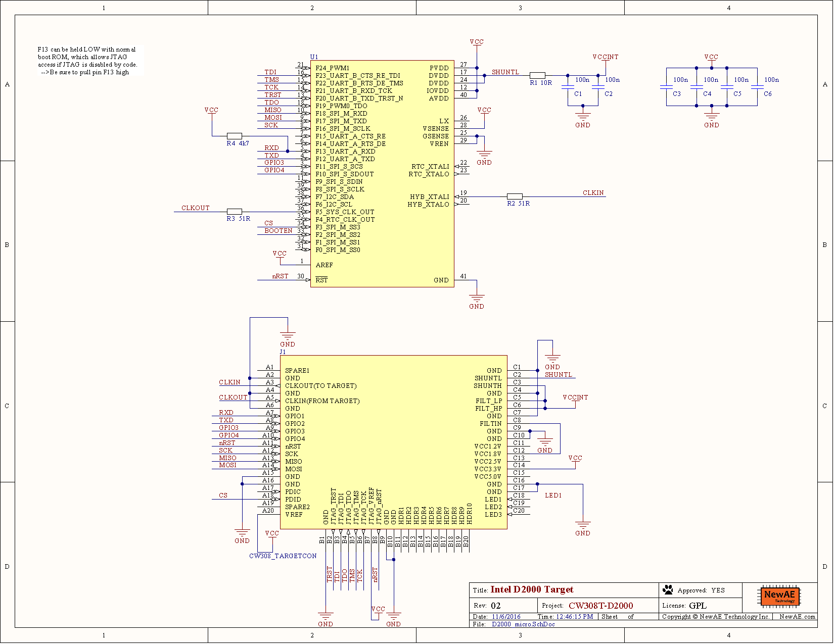
Task: Click the CLKIN(FROM TARGET) pin name on J1
Action: (x=322, y=401)
